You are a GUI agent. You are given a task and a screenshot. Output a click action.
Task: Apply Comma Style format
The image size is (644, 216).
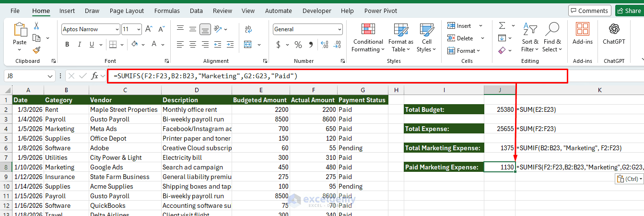point(311,45)
